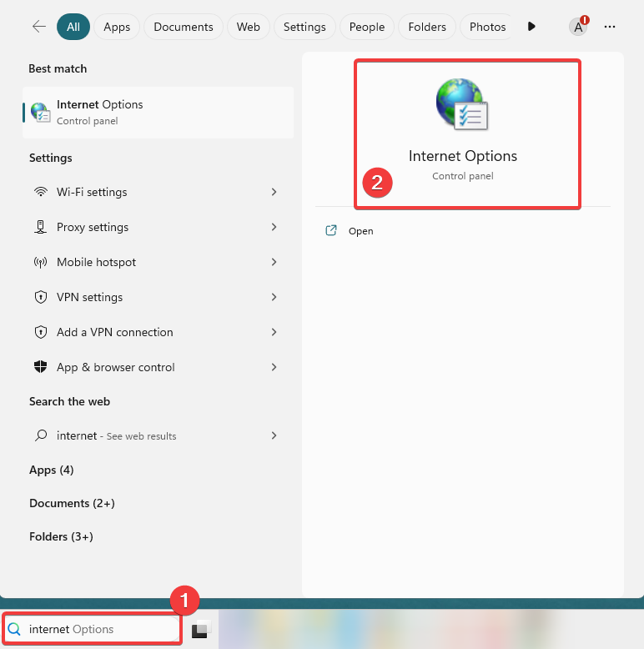Image resolution: width=644 pixels, height=649 pixels.
Task: Expand the Apps (4) section
Action: 52,470
